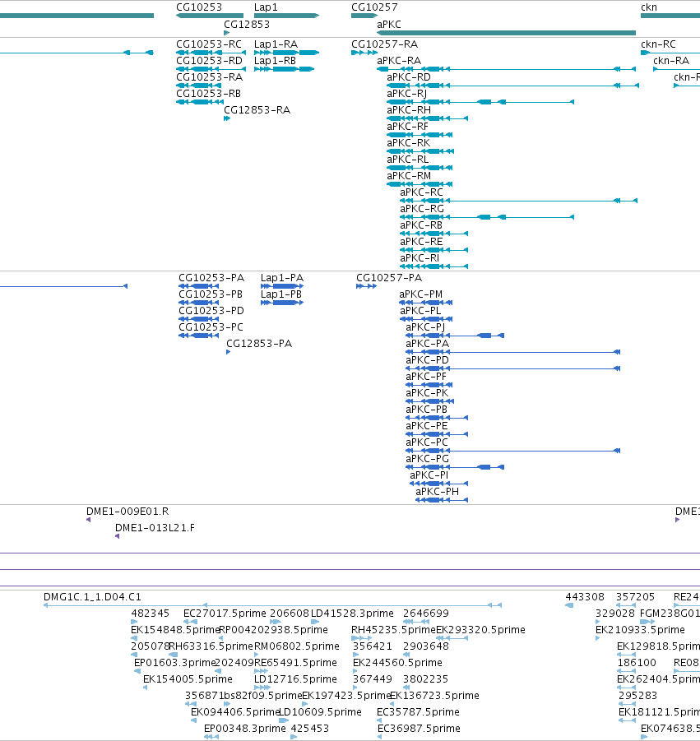700x741 pixels.
Task: Select the CG10257 gene label
Action: coord(374,7)
